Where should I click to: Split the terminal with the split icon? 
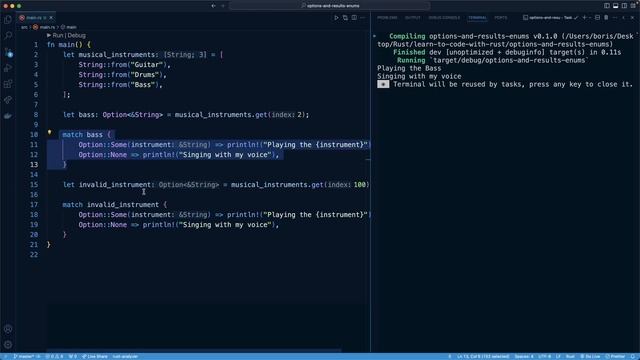click(x=598, y=18)
